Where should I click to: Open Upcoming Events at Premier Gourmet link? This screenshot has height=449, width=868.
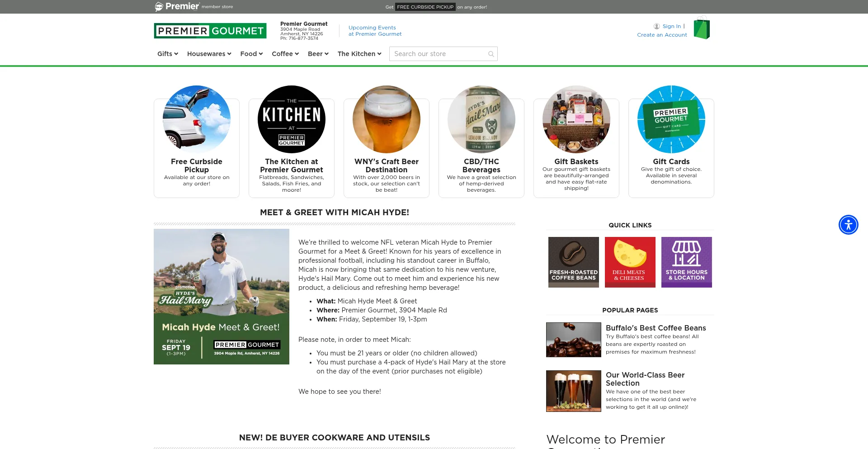(375, 31)
